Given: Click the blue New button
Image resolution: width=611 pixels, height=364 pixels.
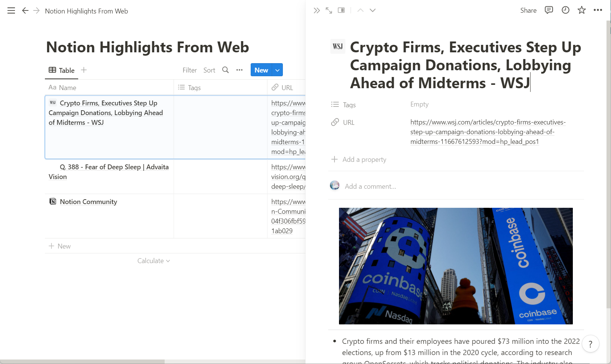Looking at the screenshot, I should point(261,70).
